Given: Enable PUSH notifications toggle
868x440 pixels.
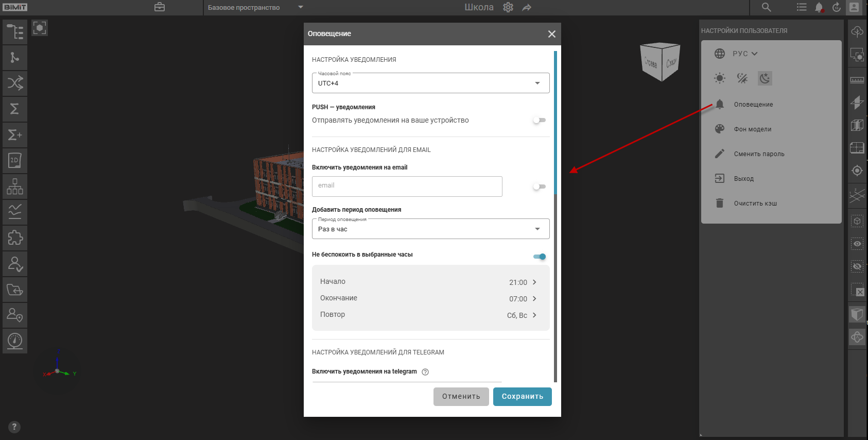Looking at the screenshot, I should (x=539, y=120).
